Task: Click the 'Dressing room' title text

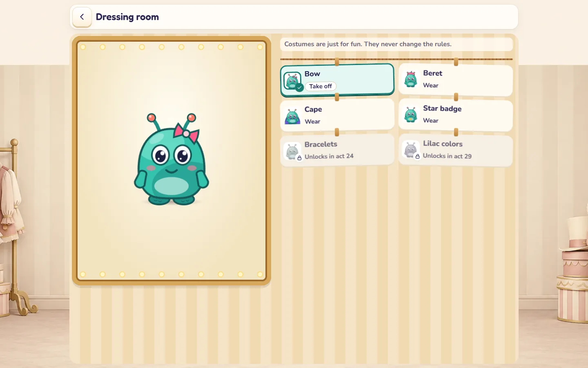Action: click(x=127, y=17)
